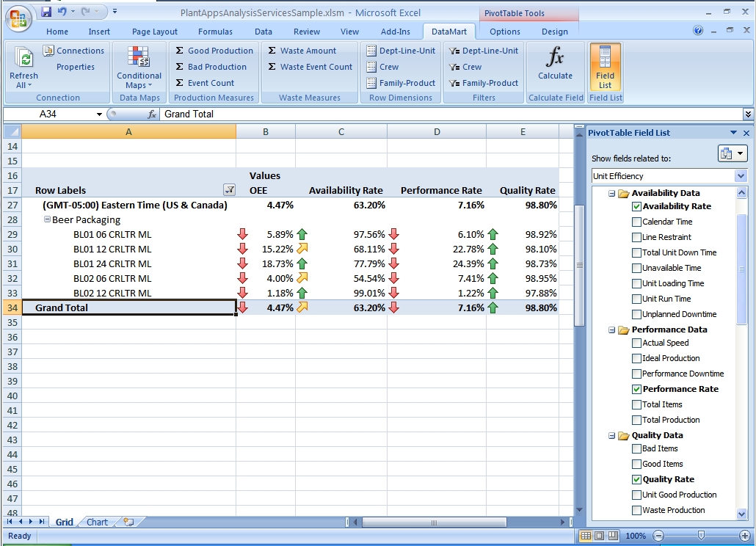Click the horizontal scrollbar thumb

(434, 523)
